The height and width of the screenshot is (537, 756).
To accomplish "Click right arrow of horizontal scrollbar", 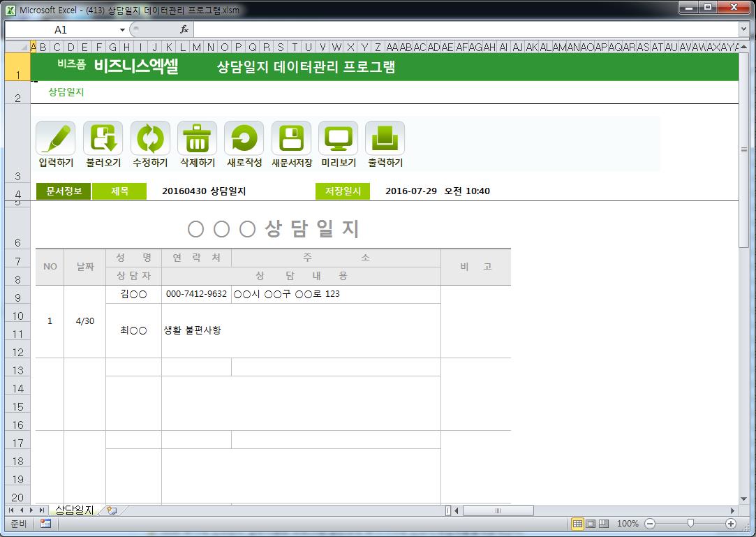I will [x=732, y=510].
